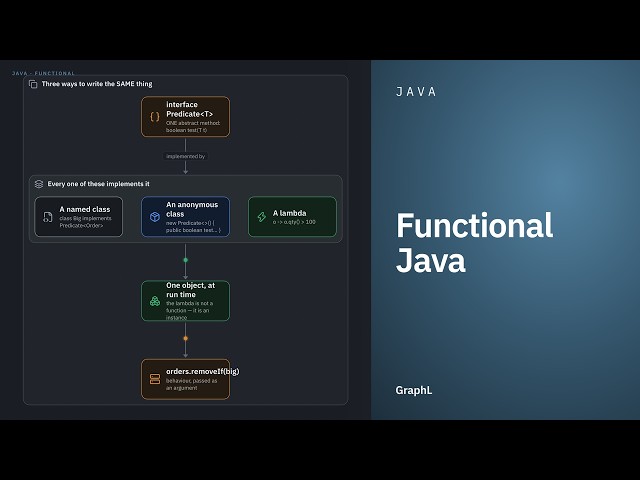Click 'new Predicate<>() { public boolean test' code text
Viewport: 640px width, 480px height.
click(x=193, y=227)
